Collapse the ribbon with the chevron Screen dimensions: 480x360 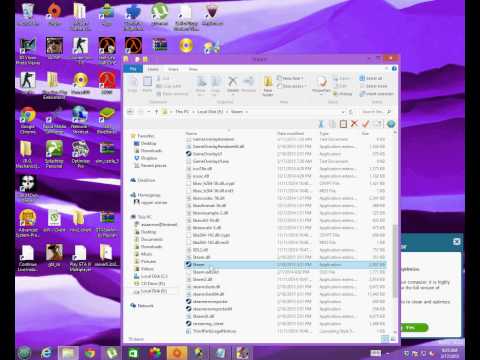(x=386, y=69)
